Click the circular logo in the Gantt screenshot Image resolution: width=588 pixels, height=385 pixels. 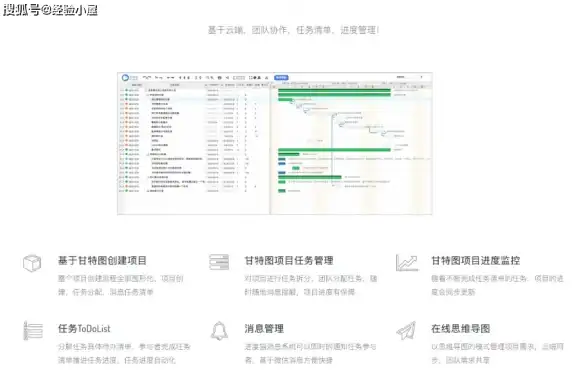126,78
